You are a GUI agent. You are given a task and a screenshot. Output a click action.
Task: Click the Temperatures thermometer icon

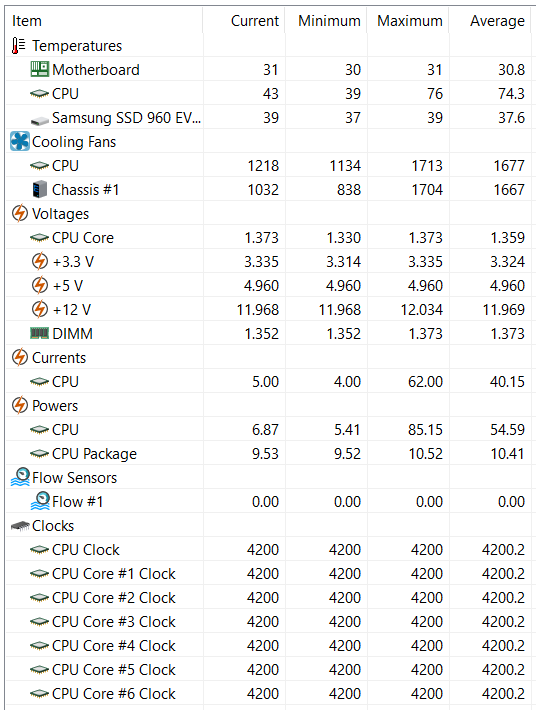(x=19, y=46)
